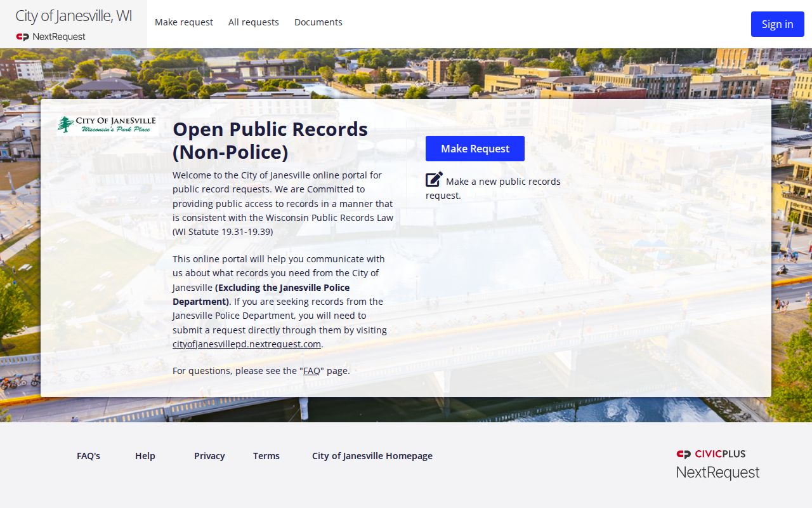This screenshot has height=508, width=812.
Task: Click the text 'Make a new public records request.'
Action: pyautogui.click(x=493, y=189)
